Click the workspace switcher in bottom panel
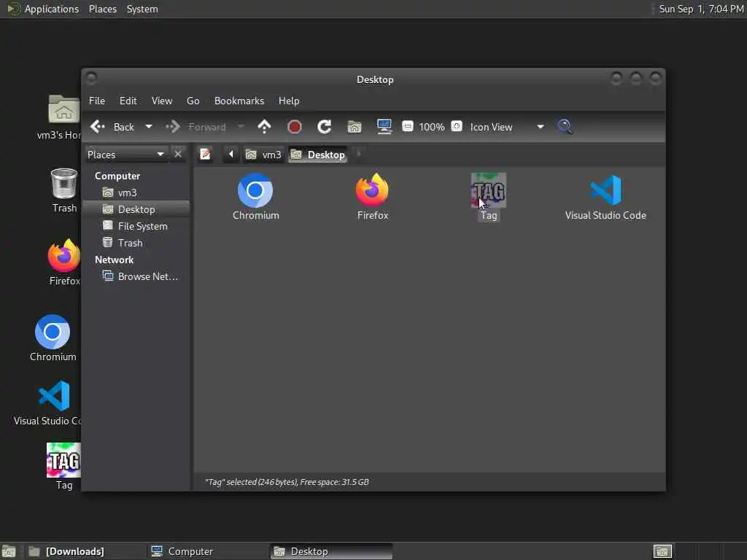 (662, 551)
